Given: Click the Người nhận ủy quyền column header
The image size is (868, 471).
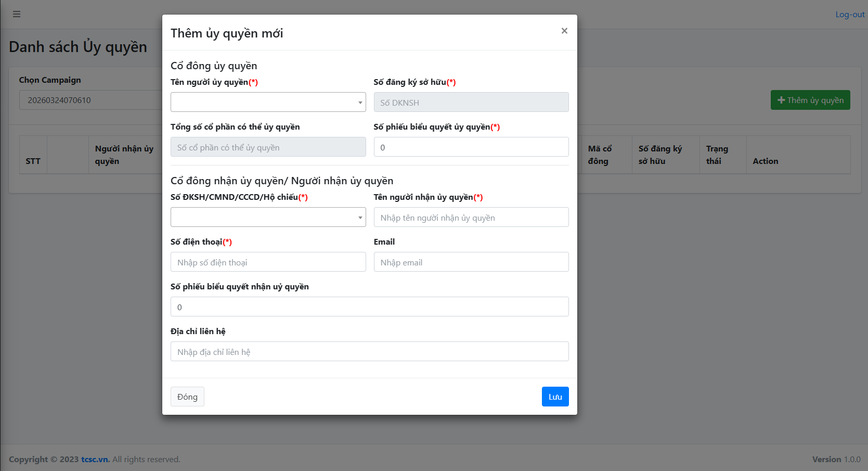Looking at the screenshot, I should point(124,155).
